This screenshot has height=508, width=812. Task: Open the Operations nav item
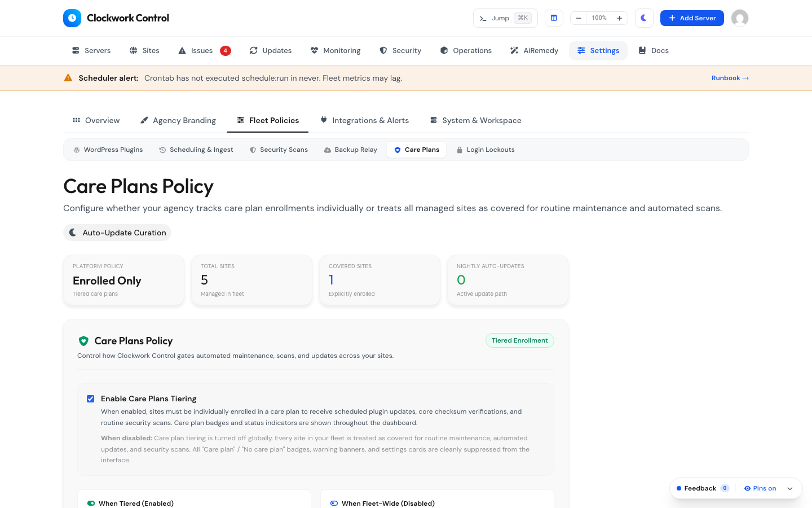(466, 51)
